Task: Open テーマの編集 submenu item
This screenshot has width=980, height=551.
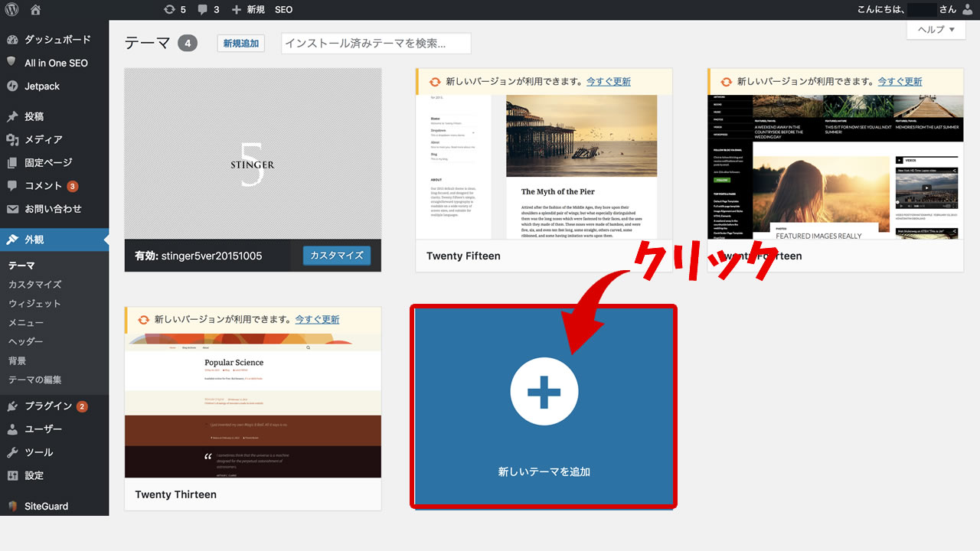Action: 35,380
